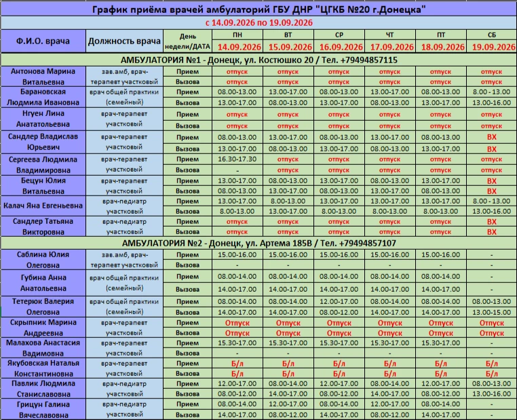Click Саблина's Monday reception 15.00-16.00

(237, 255)
